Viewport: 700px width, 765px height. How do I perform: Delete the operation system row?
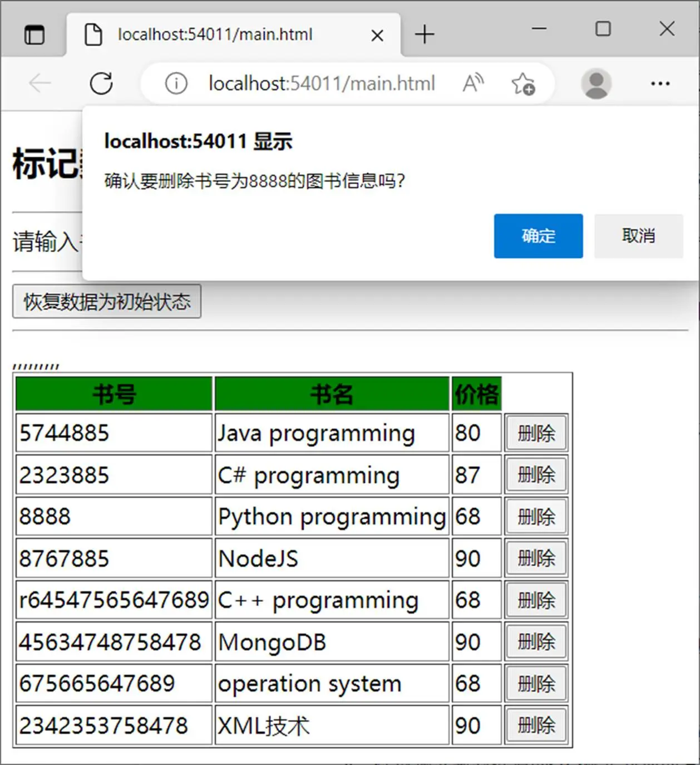click(536, 683)
